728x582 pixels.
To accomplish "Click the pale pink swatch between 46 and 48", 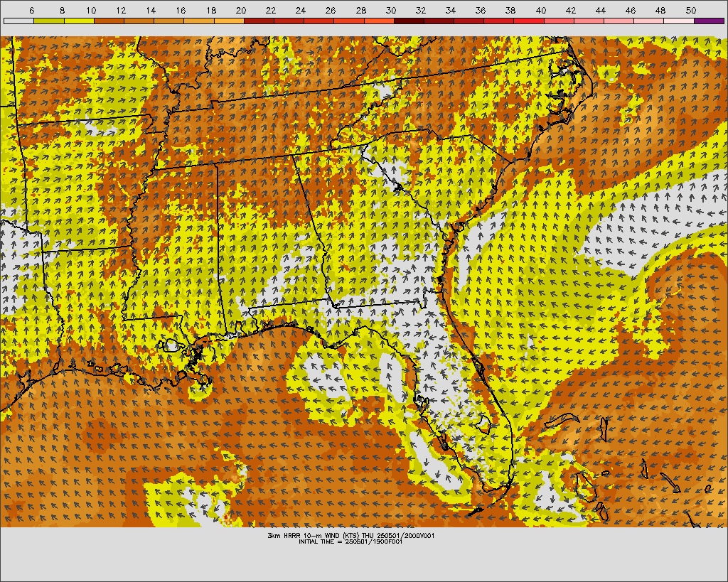I will point(649,21).
